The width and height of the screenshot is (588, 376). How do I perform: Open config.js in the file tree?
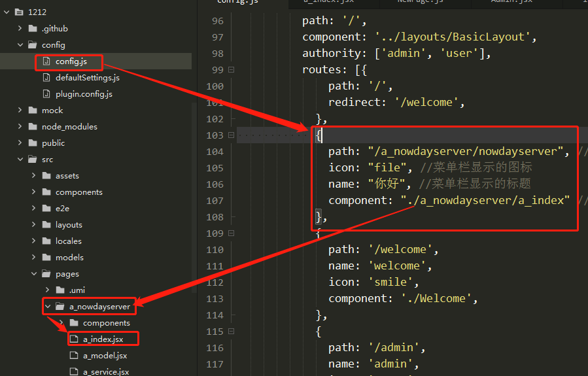click(x=71, y=61)
